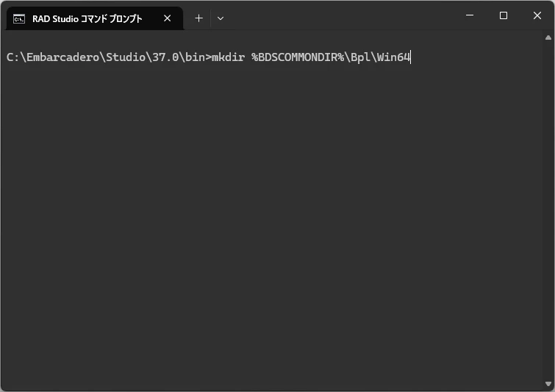Close the terminal window
Screen dimensions: 555x392
(x=537, y=15)
